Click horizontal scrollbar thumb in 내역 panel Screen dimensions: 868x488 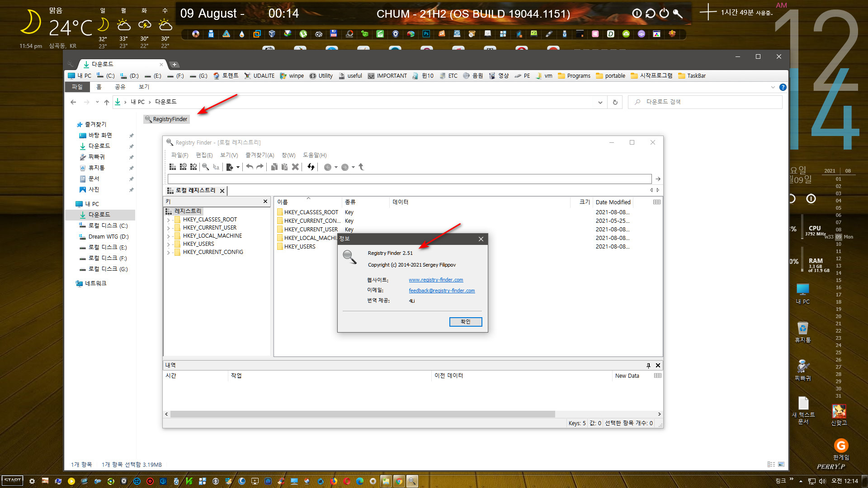363,414
